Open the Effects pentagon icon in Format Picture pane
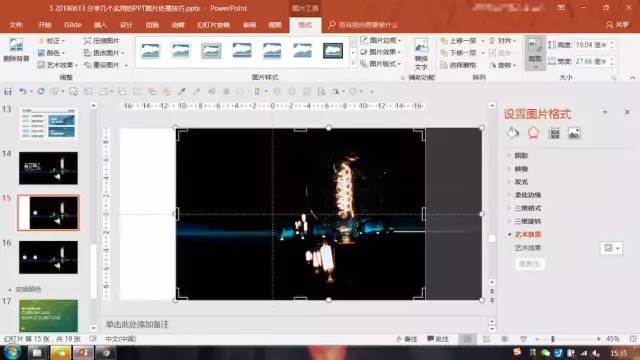 tap(533, 133)
